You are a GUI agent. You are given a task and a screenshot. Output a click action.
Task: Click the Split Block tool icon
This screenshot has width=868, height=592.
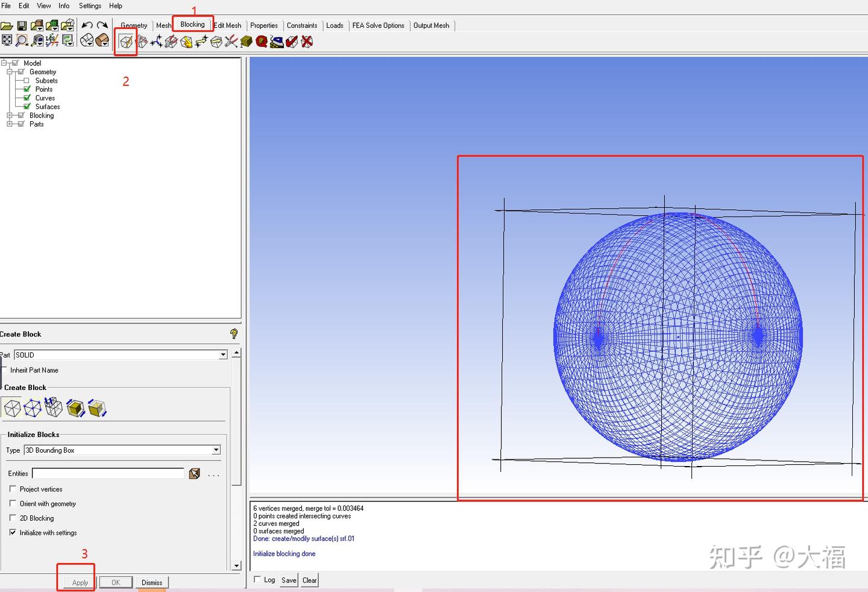point(142,42)
